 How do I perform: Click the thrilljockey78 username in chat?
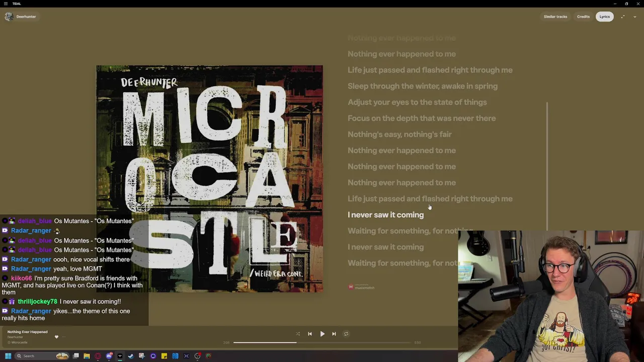[38, 302]
